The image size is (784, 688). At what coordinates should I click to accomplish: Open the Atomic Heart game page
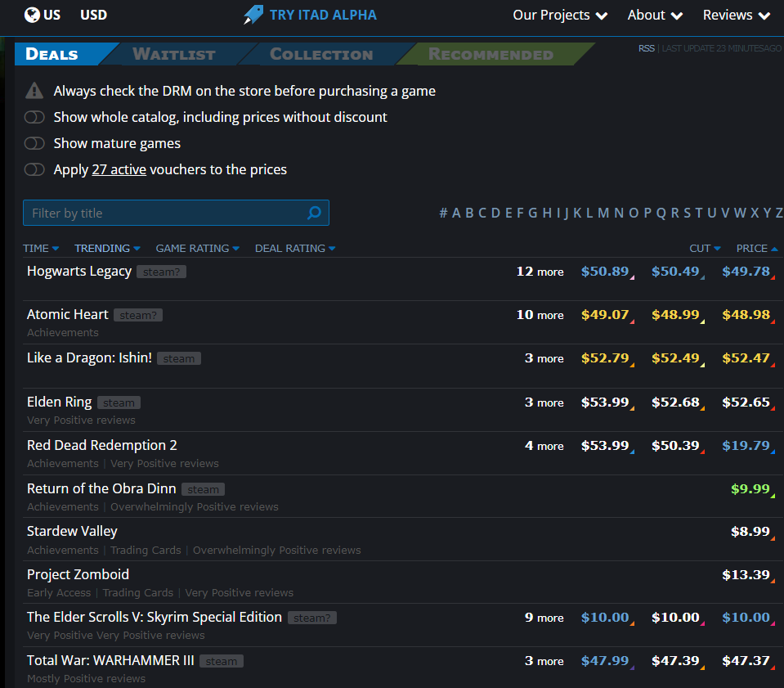[68, 314]
